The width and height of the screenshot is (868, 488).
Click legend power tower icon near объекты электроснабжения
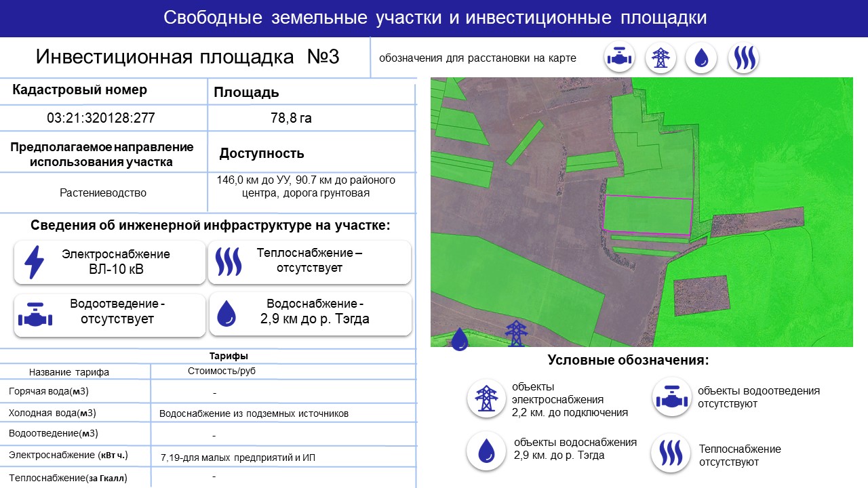tap(486, 398)
